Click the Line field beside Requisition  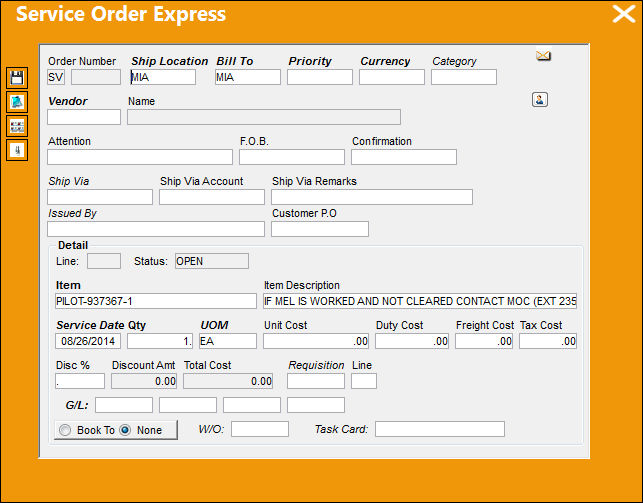click(364, 381)
